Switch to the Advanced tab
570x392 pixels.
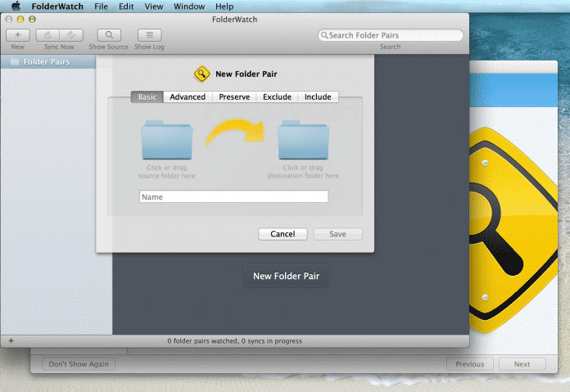(188, 97)
